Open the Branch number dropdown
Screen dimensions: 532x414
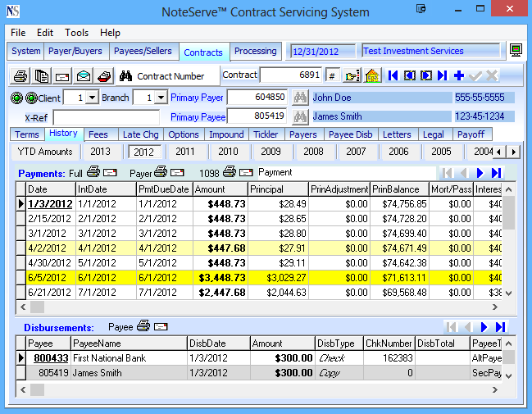click(161, 98)
